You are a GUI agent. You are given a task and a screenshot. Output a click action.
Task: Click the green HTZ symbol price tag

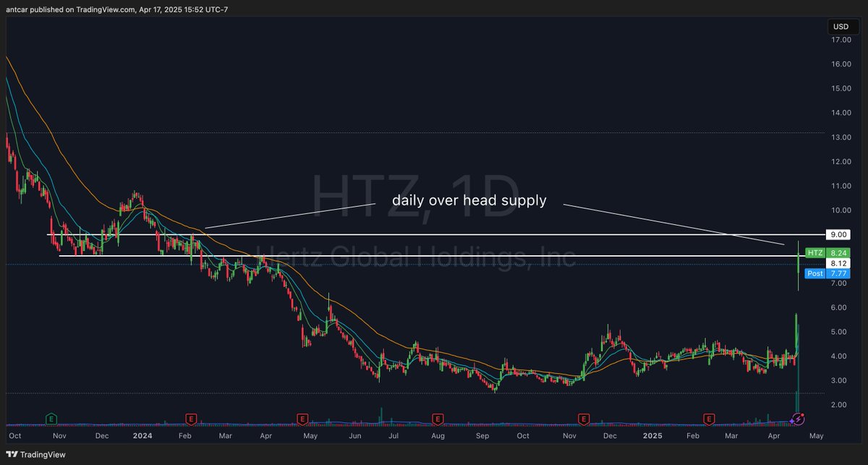point(815,252)
